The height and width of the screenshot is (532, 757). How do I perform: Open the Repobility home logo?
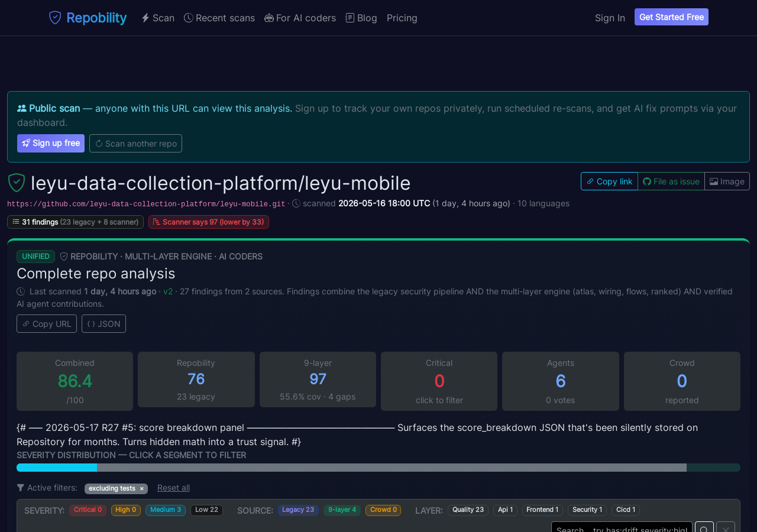point(88,18)
